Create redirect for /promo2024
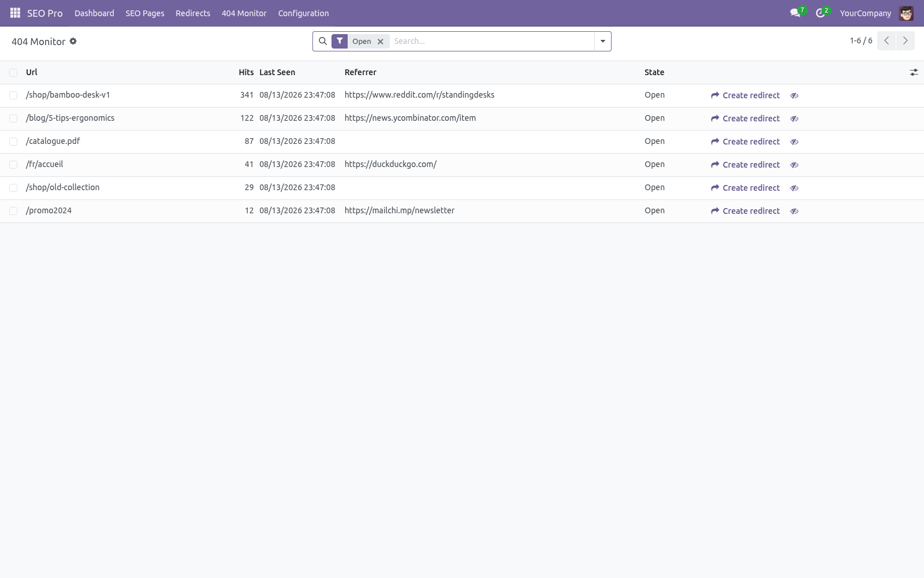The image size is (924, 578). tap(746, 211)
